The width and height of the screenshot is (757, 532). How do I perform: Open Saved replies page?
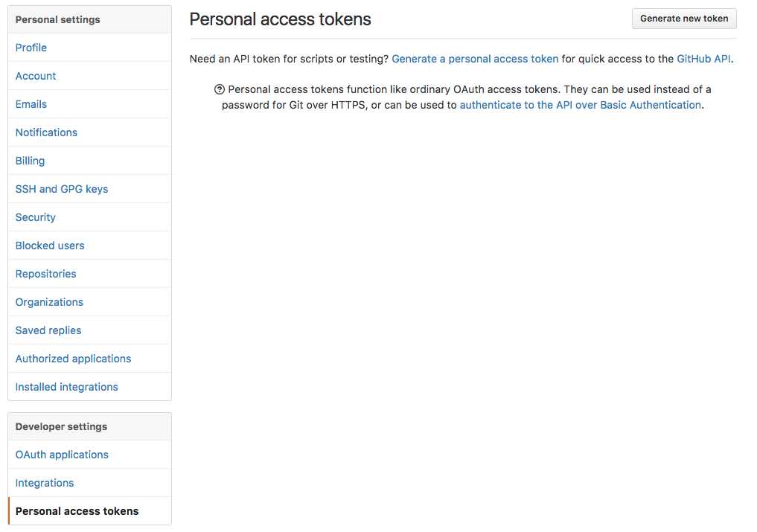(x=89, y=330)
